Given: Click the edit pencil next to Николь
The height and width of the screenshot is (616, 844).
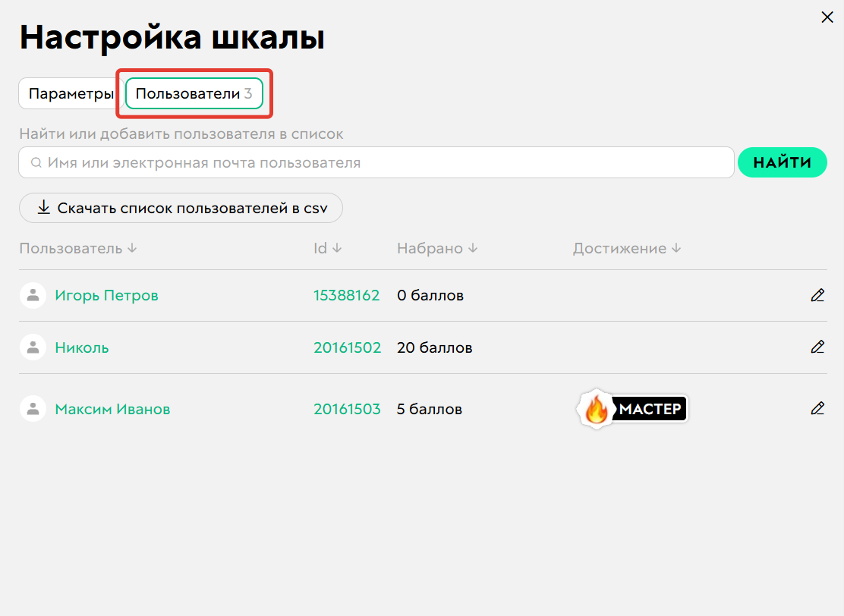Looking at the screenshot, I should (x=817, y=347).
